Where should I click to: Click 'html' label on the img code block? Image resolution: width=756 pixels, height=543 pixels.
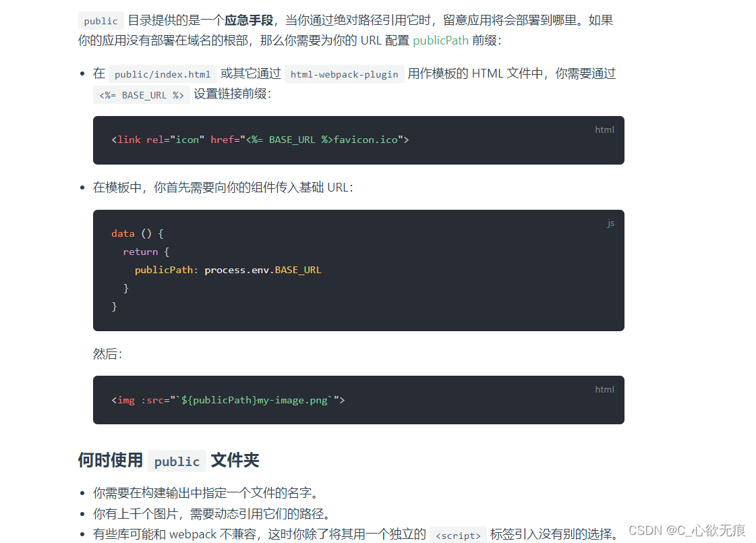point(604,389)
